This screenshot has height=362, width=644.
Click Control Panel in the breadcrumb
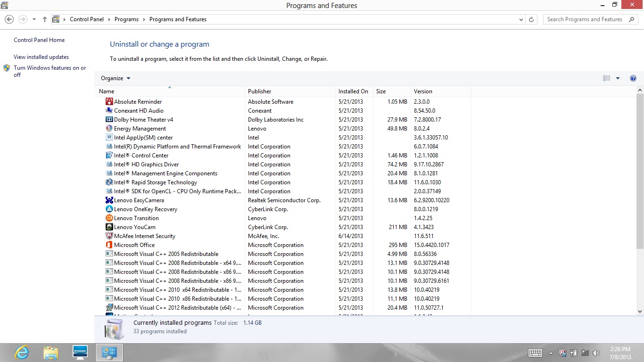point(86,19)
